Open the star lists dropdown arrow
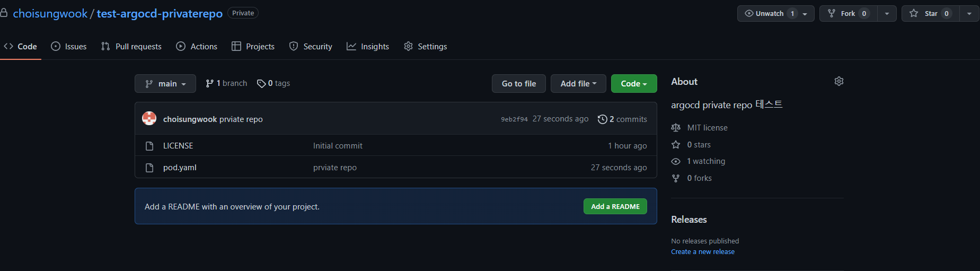The height and width of the screenshot is (271, 980). click(969, 13)
